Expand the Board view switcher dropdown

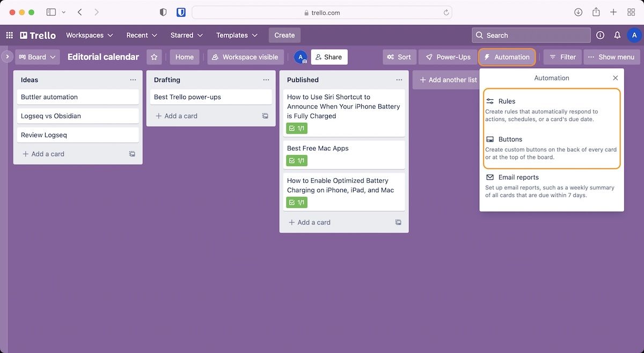coord(37,57)
